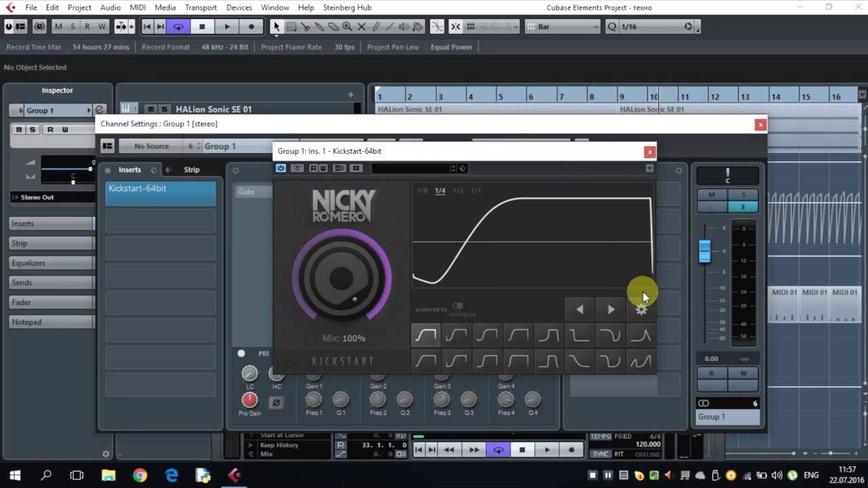This screenshot has width=868, height=488.
Task: Toggle main toolbar cycle loop button
Action: [178, 26]
